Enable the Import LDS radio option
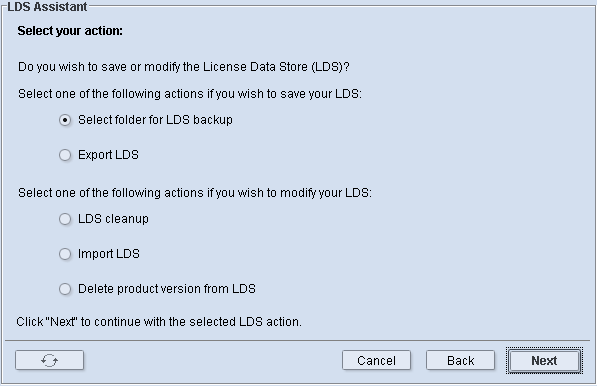597x386 pixels. [65, 254]
